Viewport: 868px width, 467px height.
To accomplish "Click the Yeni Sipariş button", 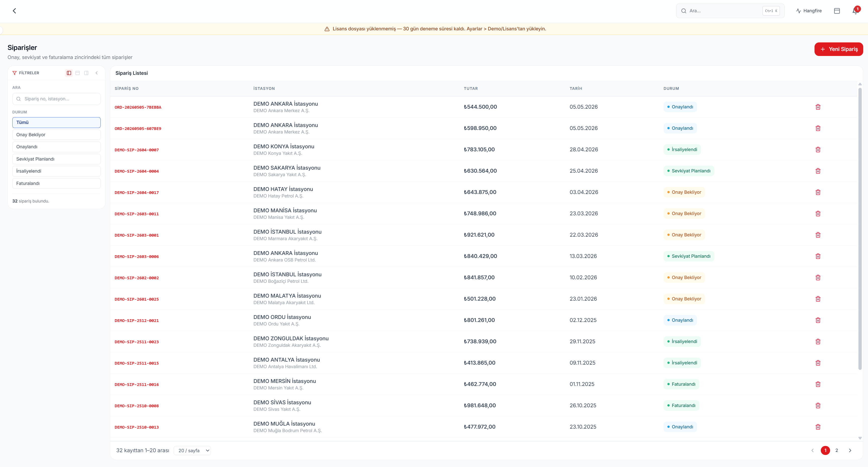I will click(838, 49).
